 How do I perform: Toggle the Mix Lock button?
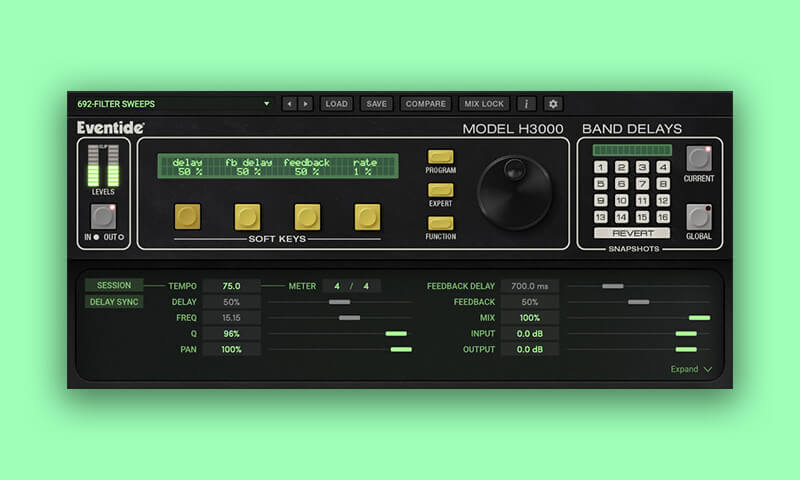tap(484, 104)
